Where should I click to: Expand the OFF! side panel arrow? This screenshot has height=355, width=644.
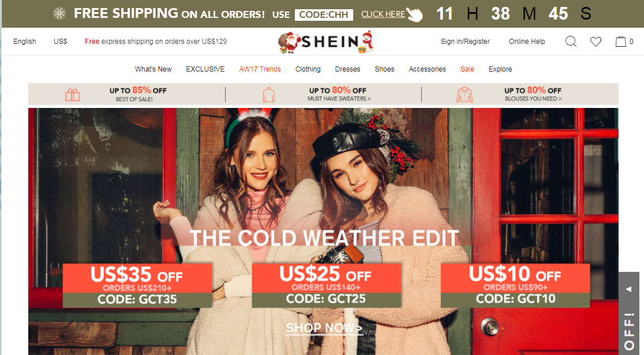point(629,289)
